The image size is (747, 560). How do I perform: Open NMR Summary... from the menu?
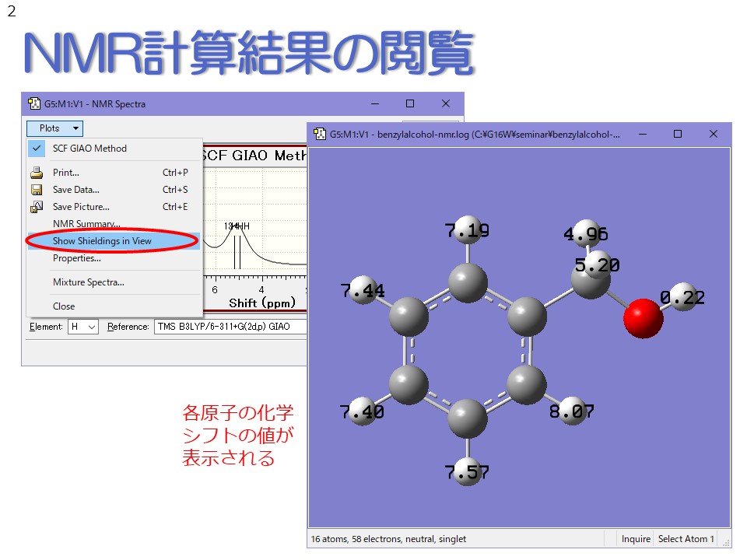114,224
